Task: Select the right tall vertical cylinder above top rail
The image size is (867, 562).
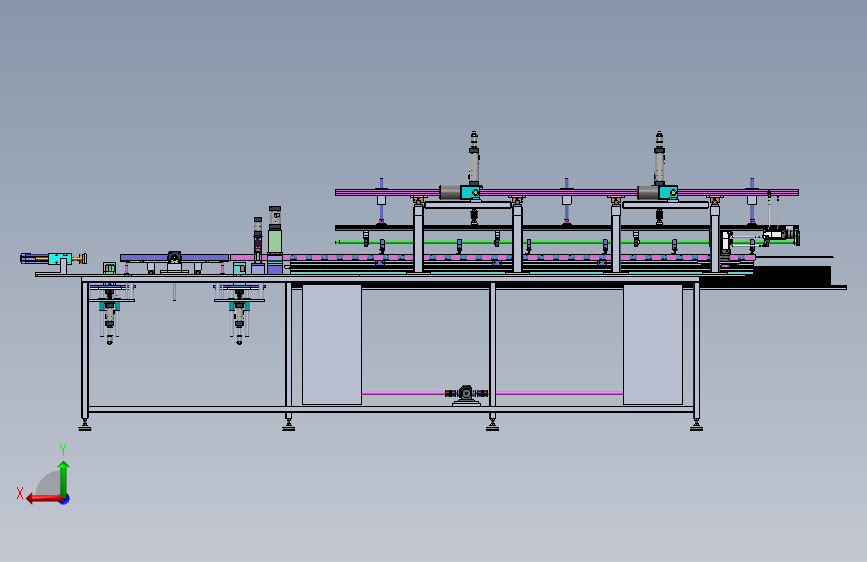Action: pyautogui.click(x=659, y=157)
